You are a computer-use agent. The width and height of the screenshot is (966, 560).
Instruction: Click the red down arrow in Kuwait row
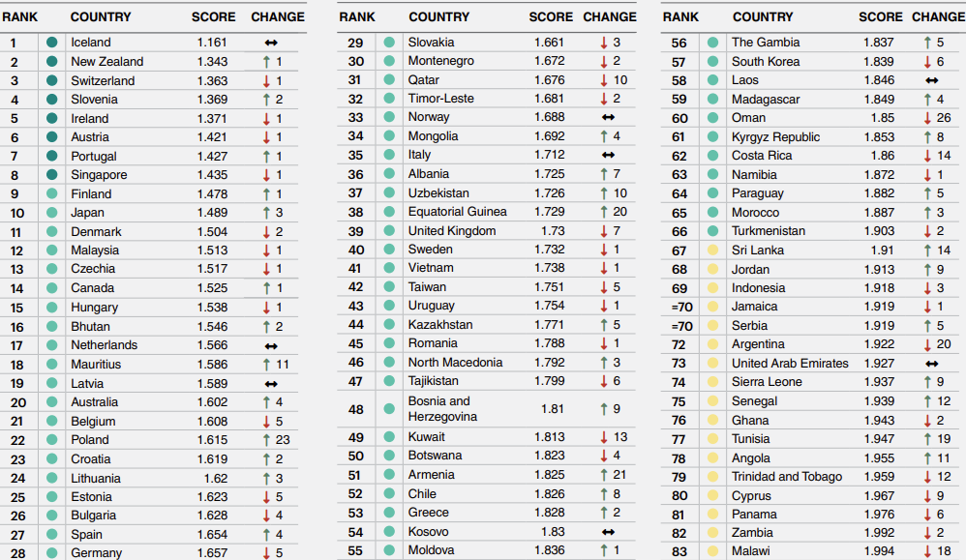pos(604,437)
